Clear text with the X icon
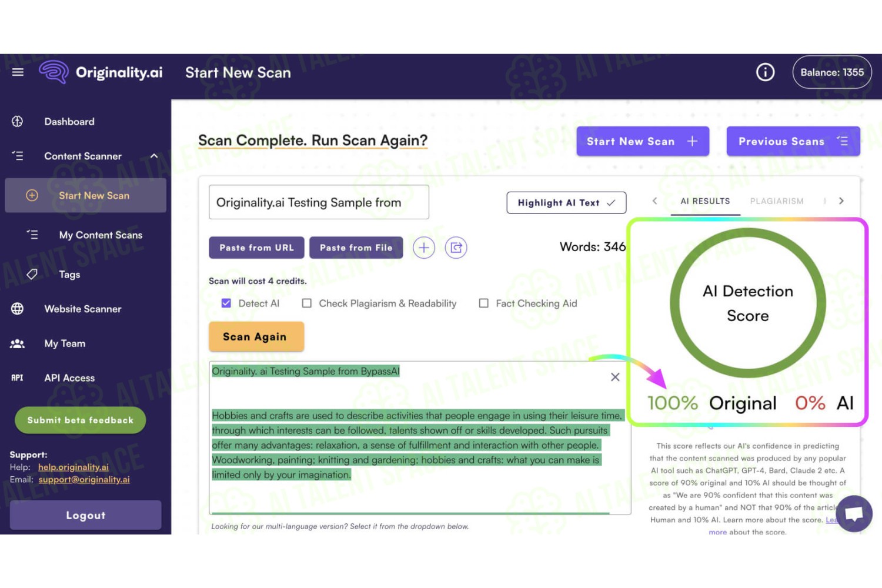The width and height of the screenshot is (882, 588). click(615, 377)
